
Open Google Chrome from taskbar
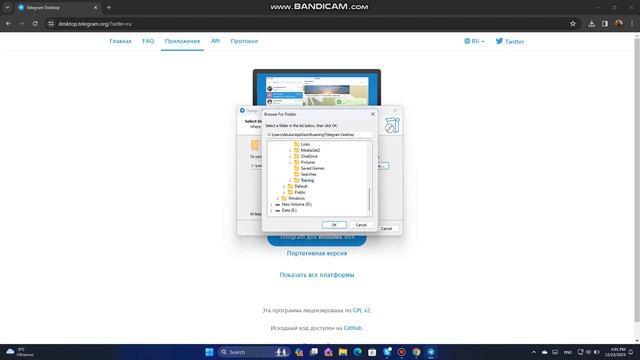click(416, 352)
